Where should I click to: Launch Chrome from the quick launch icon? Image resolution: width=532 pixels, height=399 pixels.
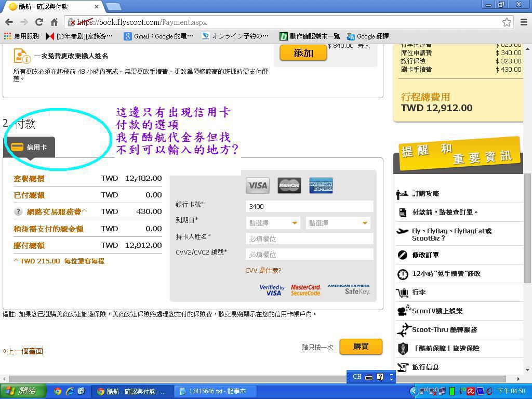pyautogui.click(x=58, y=391)
